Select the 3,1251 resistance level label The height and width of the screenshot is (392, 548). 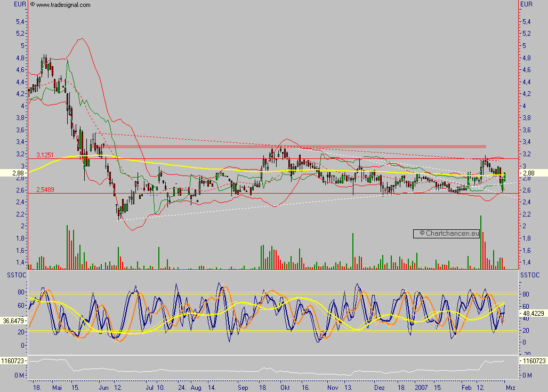click(45, 155)
